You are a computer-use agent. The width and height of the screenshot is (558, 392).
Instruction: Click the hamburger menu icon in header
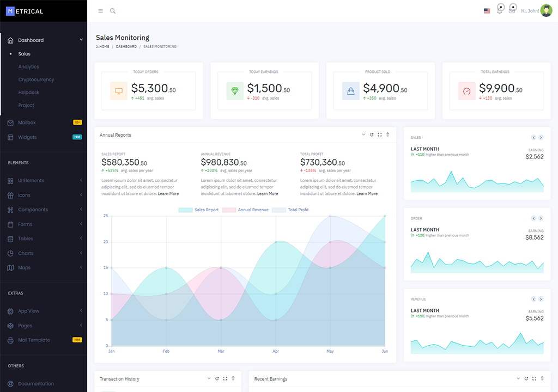point(100,11)
